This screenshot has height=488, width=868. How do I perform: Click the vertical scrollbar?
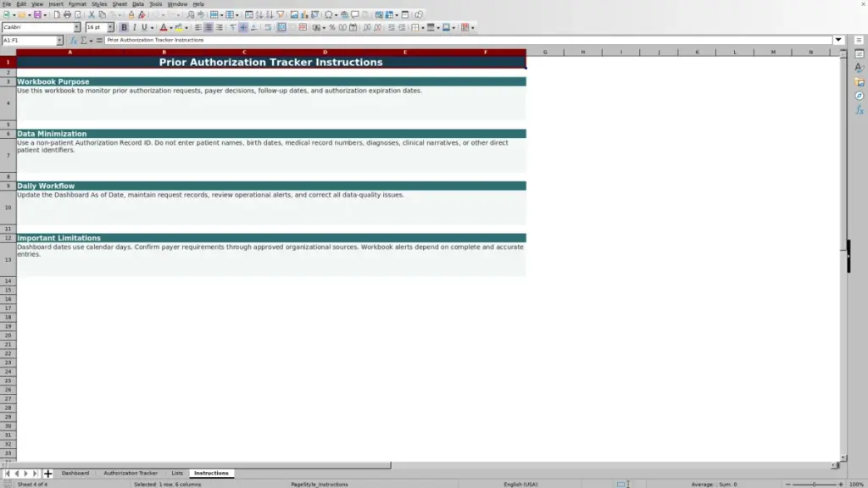point(843,257)
